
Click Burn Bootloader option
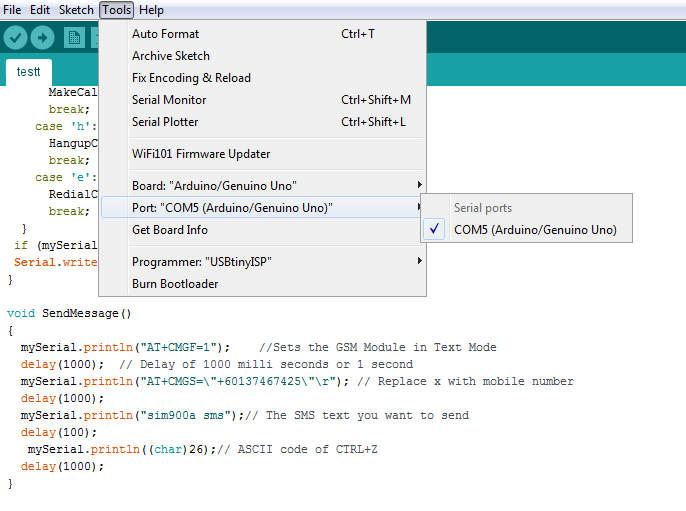pyautogui.click(x=175, y=284)
